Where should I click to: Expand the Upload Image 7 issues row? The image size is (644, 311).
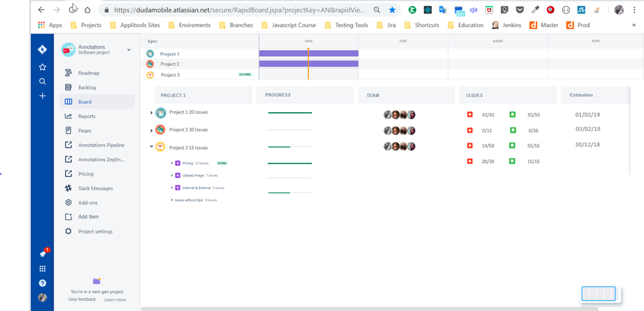(171, 176)
